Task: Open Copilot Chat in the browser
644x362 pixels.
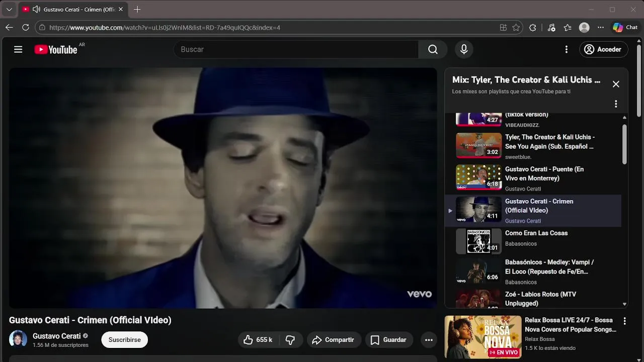Action: coord(625,28)
